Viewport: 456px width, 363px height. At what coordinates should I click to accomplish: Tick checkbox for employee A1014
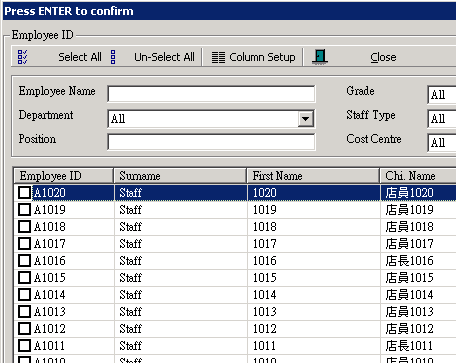tap(24, 295)
